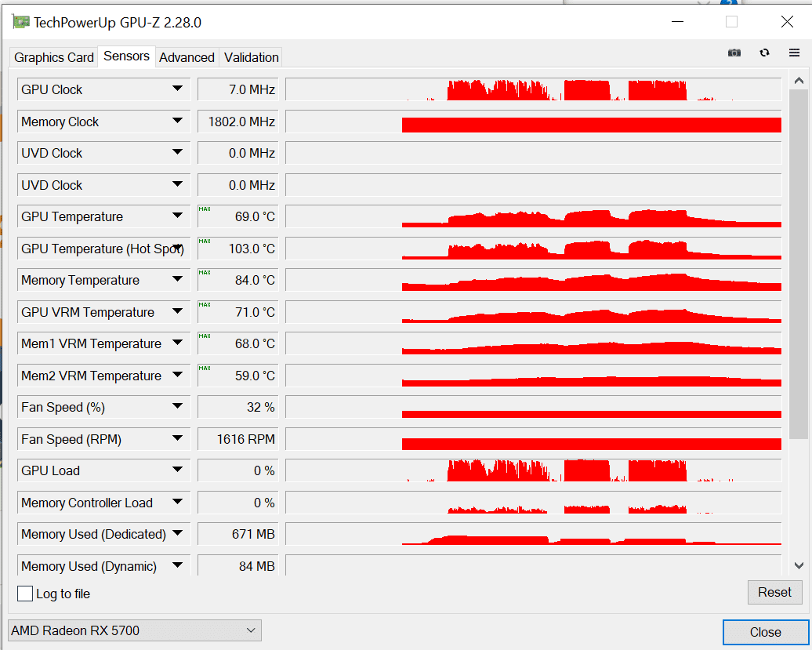Open Memory Controller Load dropdown
The width and height of the screenshot is (812, 650).
[x=177, y=503]
